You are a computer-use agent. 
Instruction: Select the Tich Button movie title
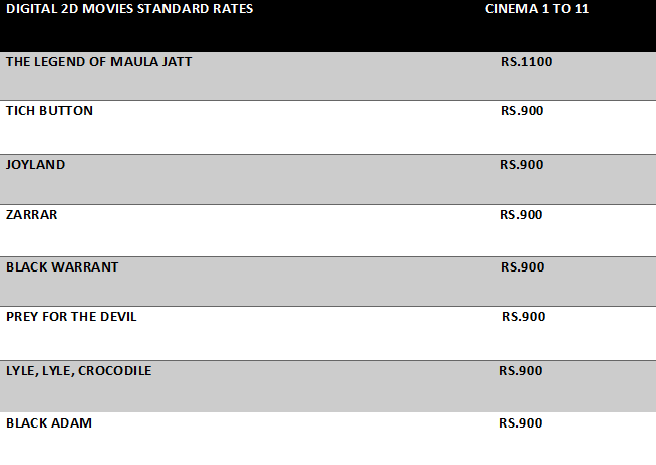pyautogui.click(x=49, y=111)
